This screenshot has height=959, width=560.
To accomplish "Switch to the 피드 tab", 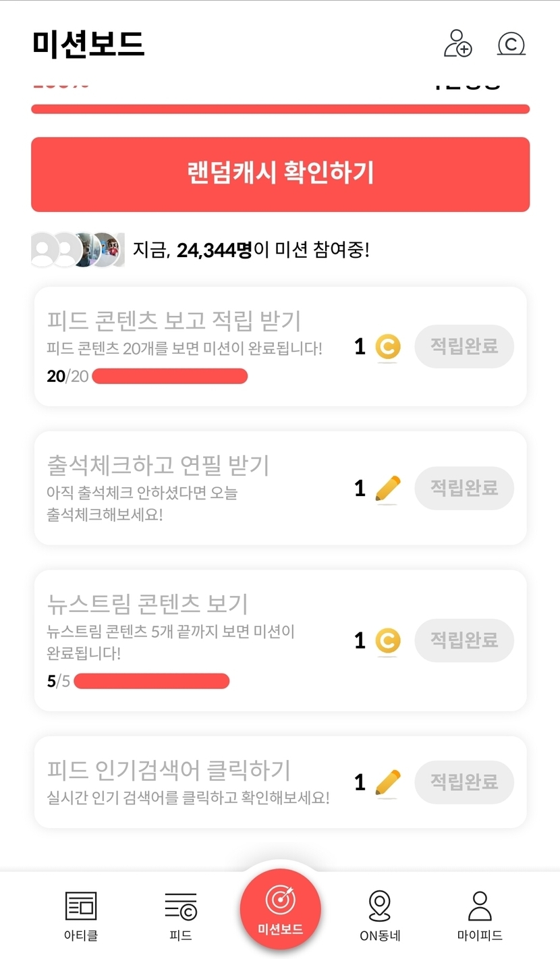I will [181, 914].
